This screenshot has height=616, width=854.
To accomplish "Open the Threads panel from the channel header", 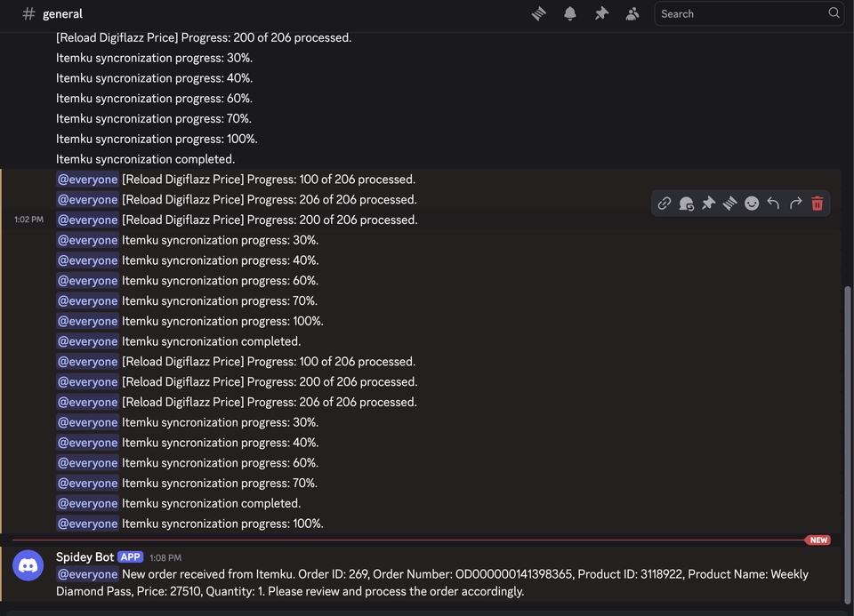I will tap(539, 13).
